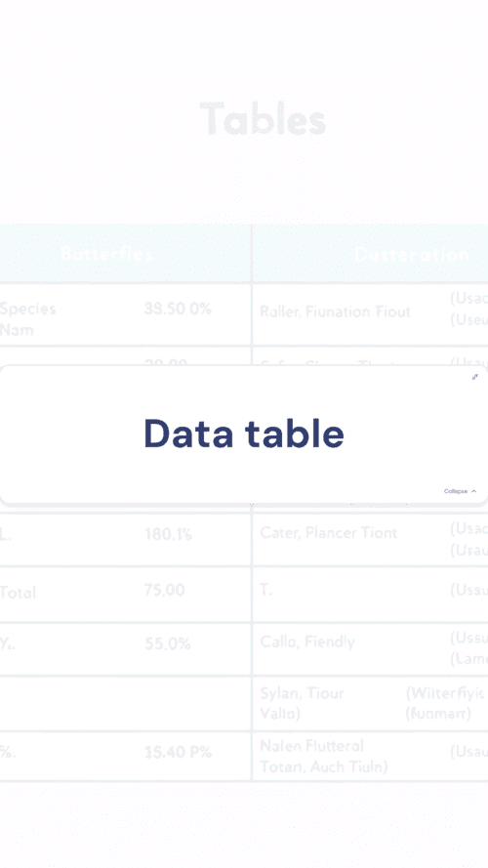
Task: Click the "(Wilterfiyic (funmarr)" cell text
Action: (445, 703)
